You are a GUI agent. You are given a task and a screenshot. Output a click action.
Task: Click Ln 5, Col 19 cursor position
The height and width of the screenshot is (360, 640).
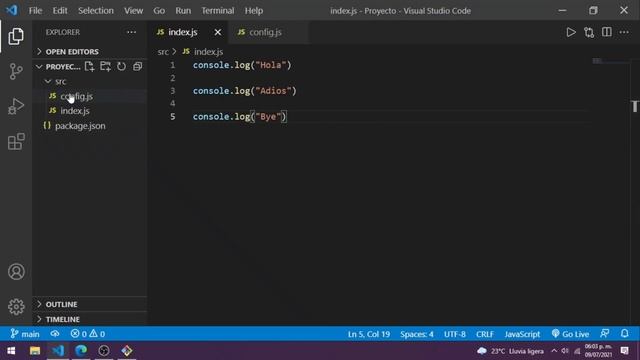coord(369,334)
